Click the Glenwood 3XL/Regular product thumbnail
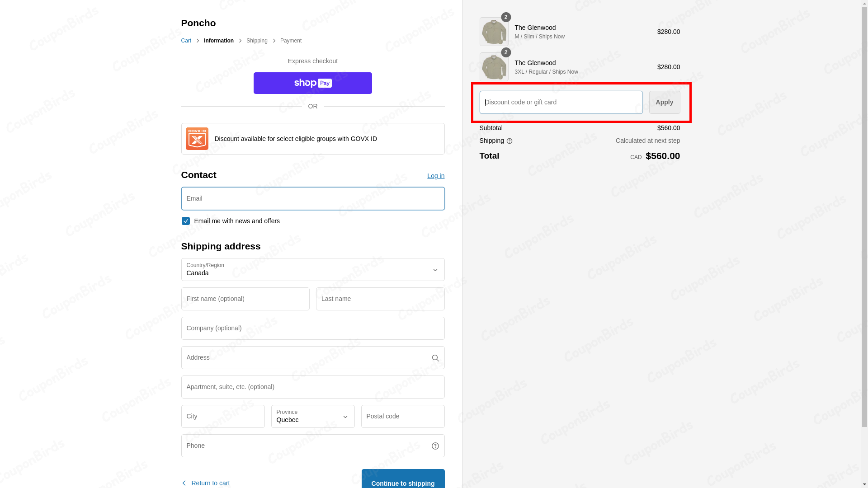 point(494,67)
